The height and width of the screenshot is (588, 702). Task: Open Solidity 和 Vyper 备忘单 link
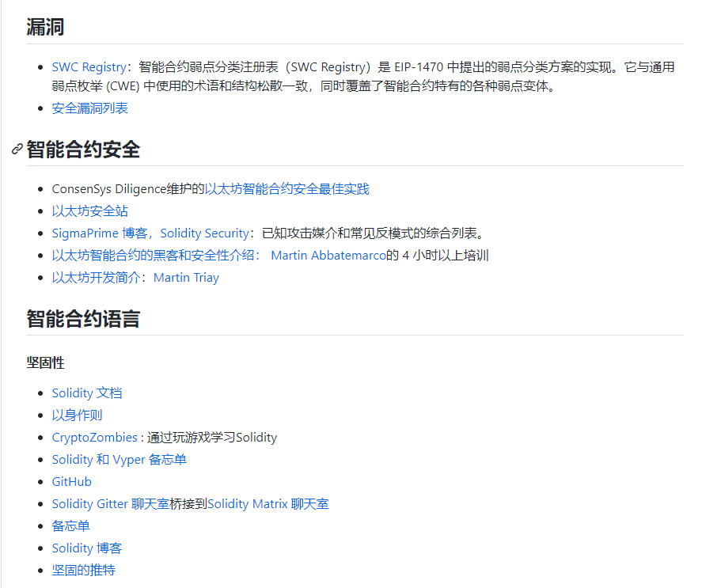point(119,460)
